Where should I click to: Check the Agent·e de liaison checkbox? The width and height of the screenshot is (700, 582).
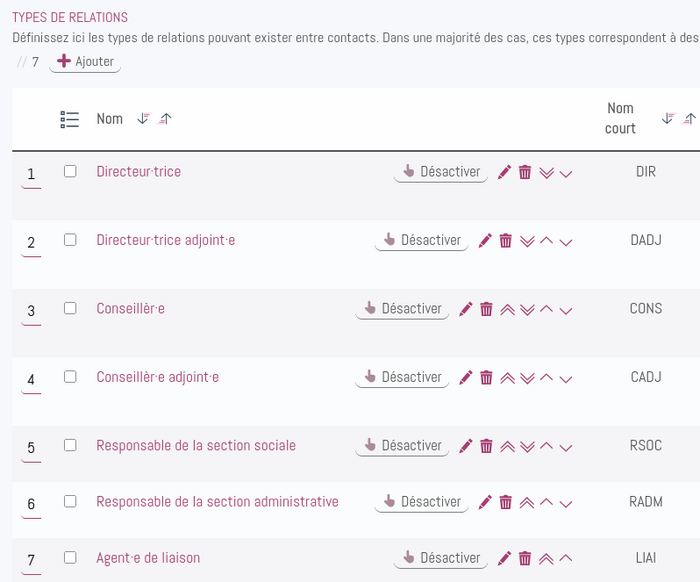70,557
